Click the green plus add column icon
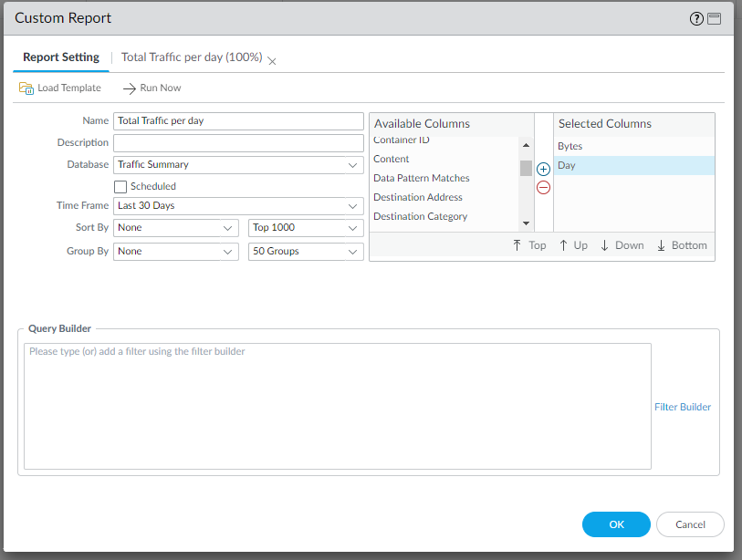Image resolution: width=742 pixels, height=560 pixels. pyautogui.click(x=543, y=170)
